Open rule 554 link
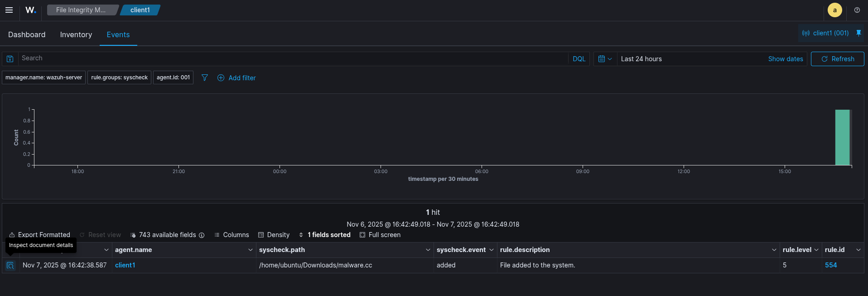This screenshot has width=868, height=296. click(x=830, y=266)
